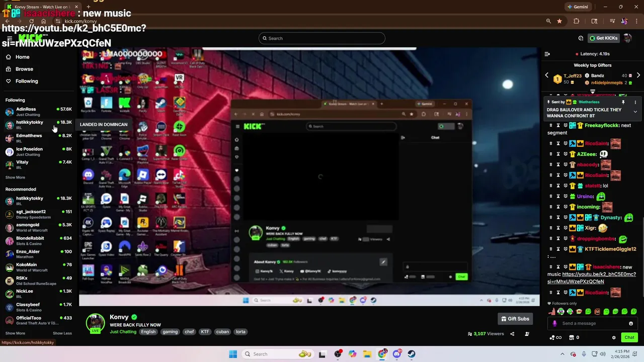The width and height of the screenshot is (644, 362).
Task: Open the emoji picker in chat input
Action: click(x=631, y=323)
